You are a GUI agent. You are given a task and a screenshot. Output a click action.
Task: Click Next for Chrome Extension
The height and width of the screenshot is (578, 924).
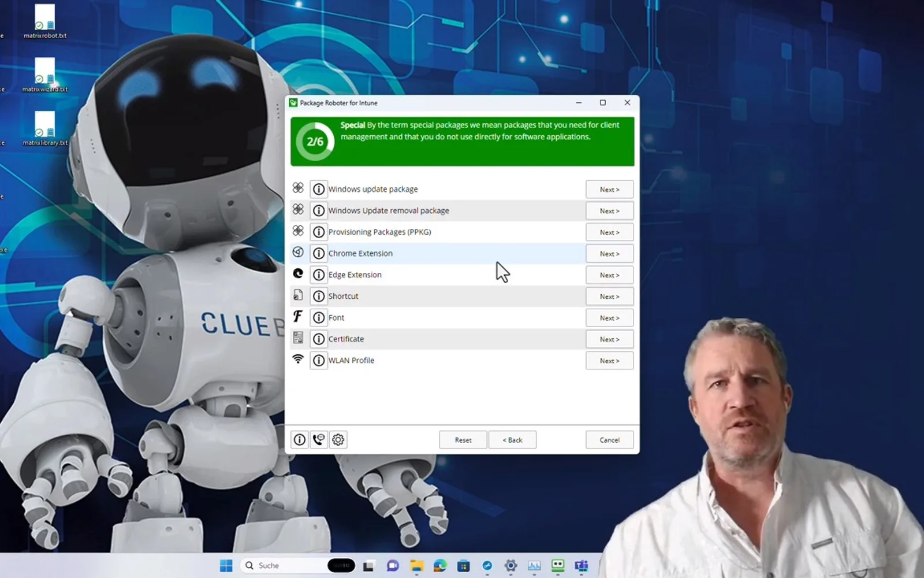609,254
